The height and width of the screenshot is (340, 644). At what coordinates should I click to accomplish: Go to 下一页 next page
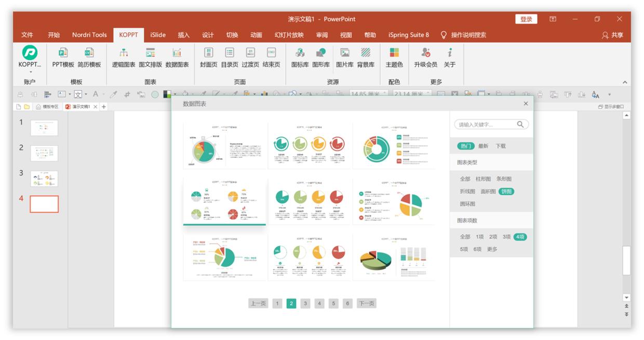[x=366, y=303]
